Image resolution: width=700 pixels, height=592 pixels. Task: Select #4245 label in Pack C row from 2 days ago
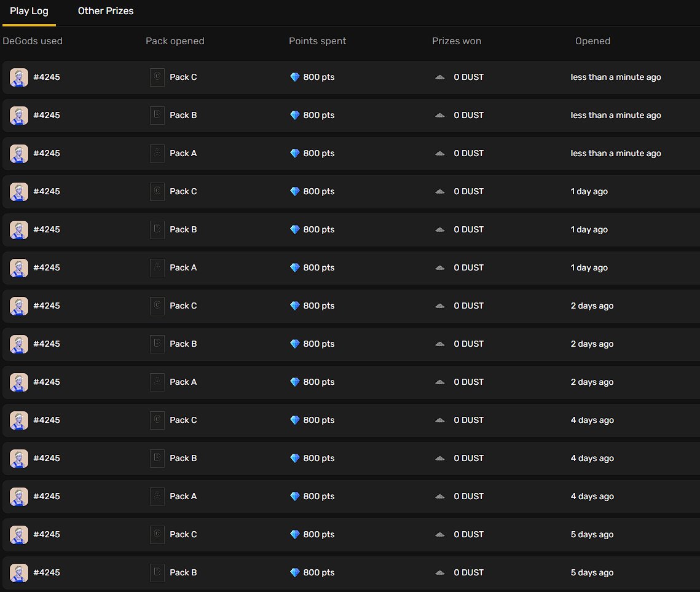pyautogui.click(x=47, y=306)
